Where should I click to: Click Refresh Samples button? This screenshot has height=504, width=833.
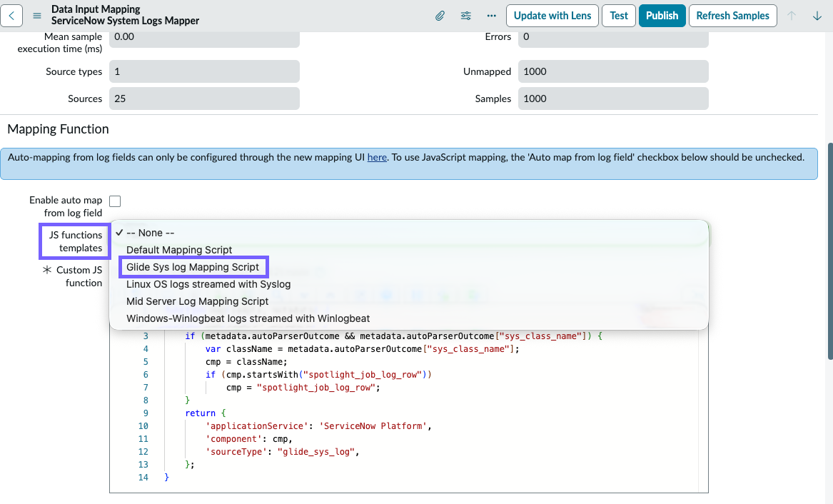pos(732,16)
